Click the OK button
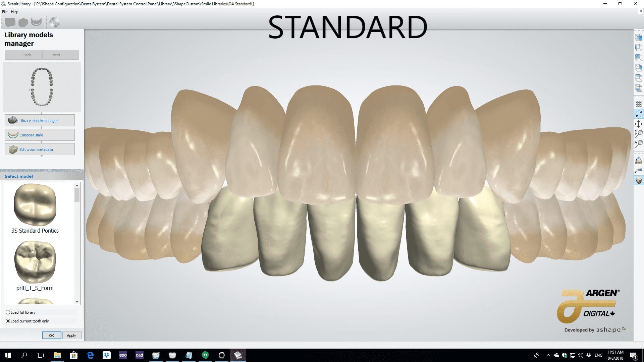 51,335
